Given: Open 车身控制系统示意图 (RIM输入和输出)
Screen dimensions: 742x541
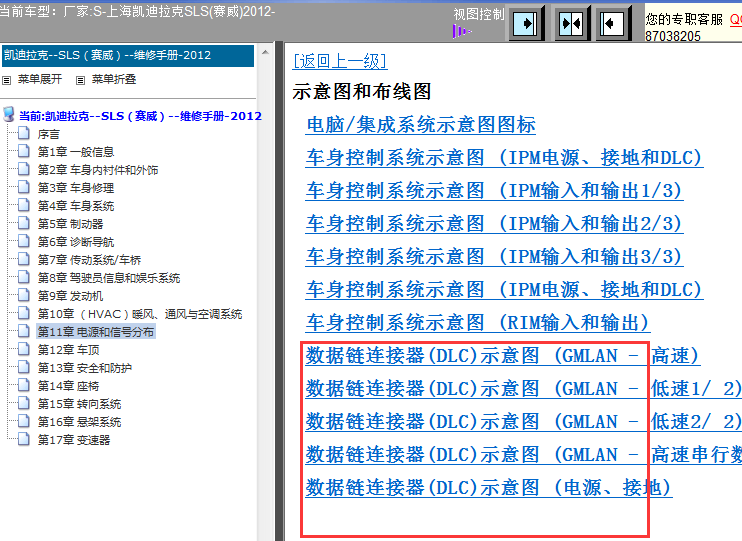Looking at the screenshot, I should pos(477,322).
